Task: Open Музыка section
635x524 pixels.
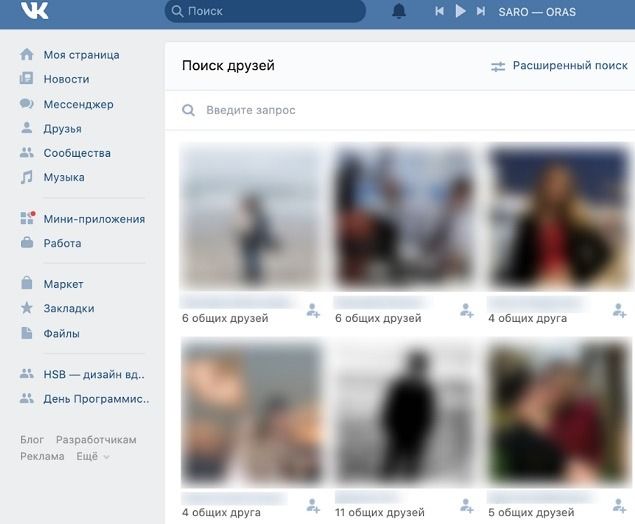Action: click(64, 177)
